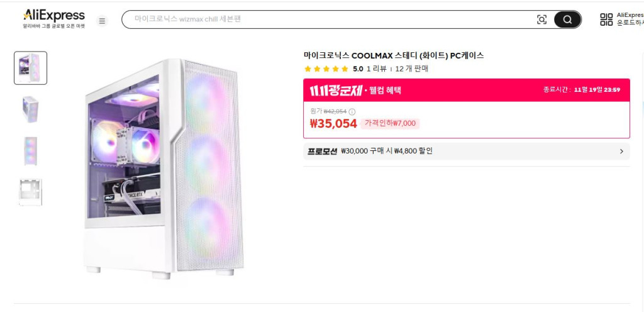Viewport: 644px width, 312px height.
Task: Click the QR code app icon
Action: [606, 19]
